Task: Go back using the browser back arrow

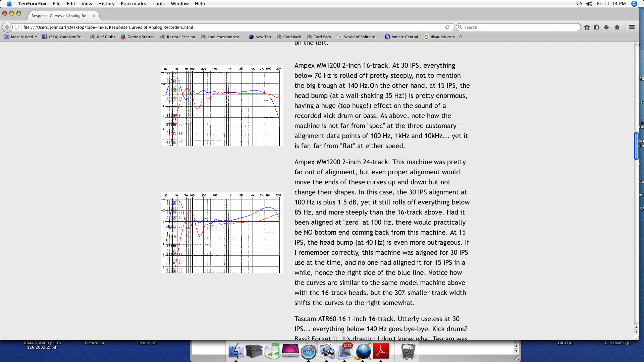Action: [7, 27]
